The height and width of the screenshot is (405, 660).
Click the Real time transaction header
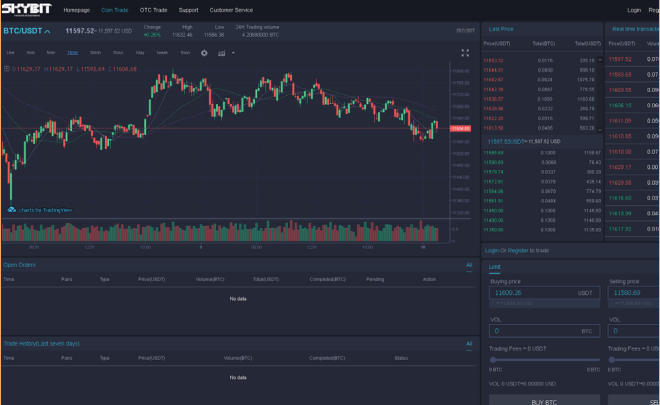(x=636, y=29)
